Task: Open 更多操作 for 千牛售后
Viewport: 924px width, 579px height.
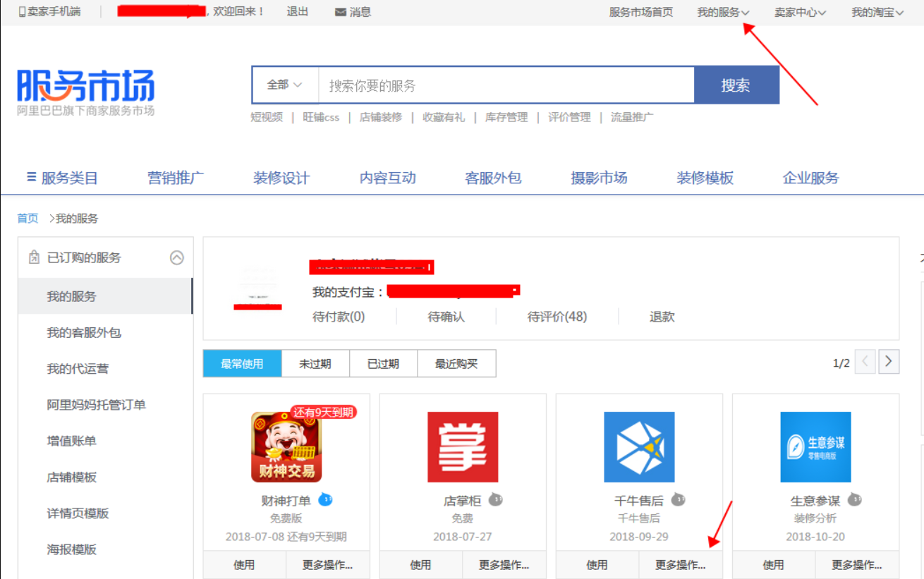Action: click(x=680, y=565)
